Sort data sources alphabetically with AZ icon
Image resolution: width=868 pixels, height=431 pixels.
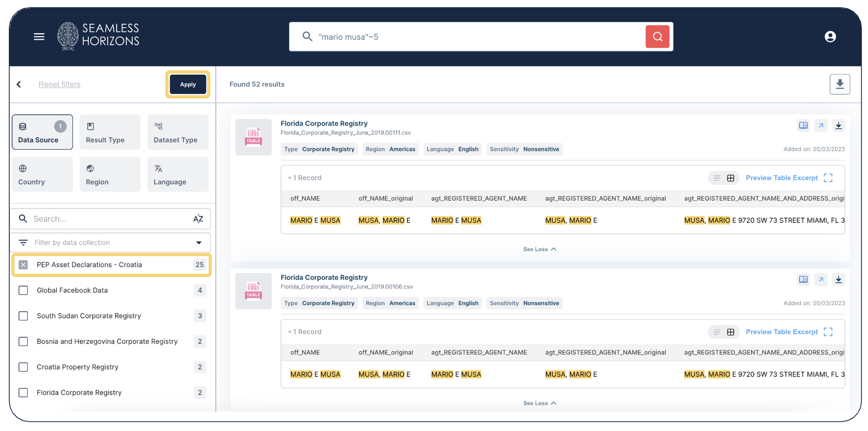[198, 219]
